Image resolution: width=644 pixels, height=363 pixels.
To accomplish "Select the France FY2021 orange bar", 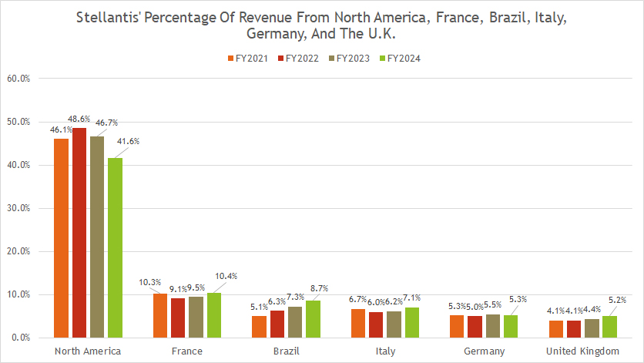I will (x=160, y=316).
